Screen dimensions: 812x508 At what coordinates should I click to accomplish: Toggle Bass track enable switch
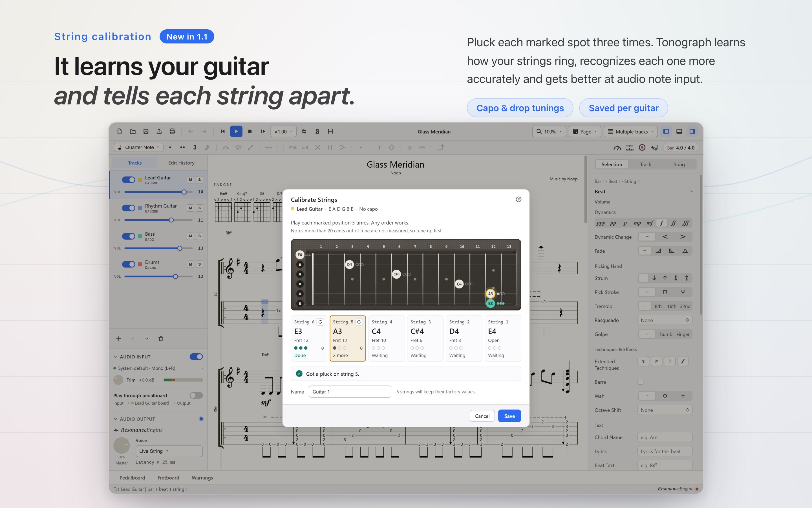point(129,236)
